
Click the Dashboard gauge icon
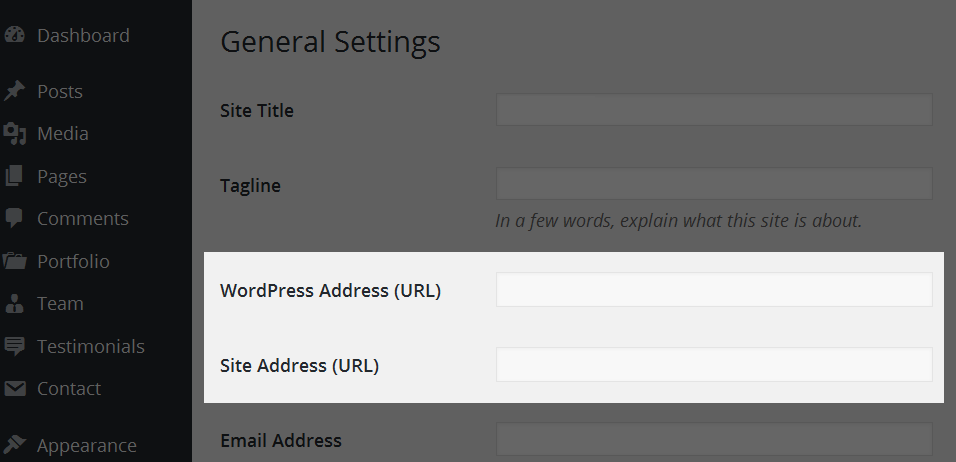pos(14,35)
